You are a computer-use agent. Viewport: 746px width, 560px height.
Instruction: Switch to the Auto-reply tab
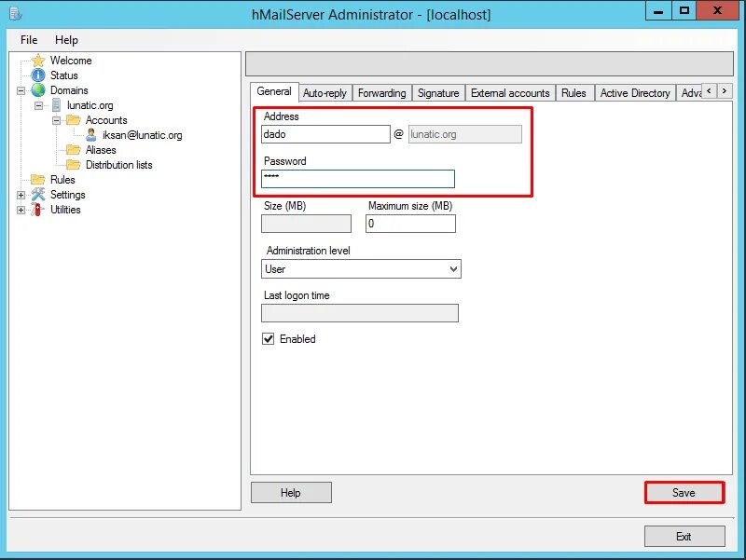click(325, 93)
